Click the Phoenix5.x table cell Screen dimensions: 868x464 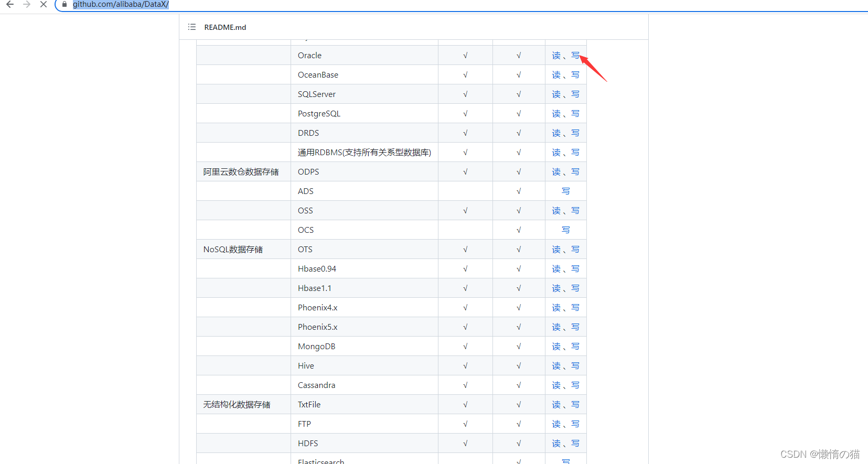click(x=365, y=327)
